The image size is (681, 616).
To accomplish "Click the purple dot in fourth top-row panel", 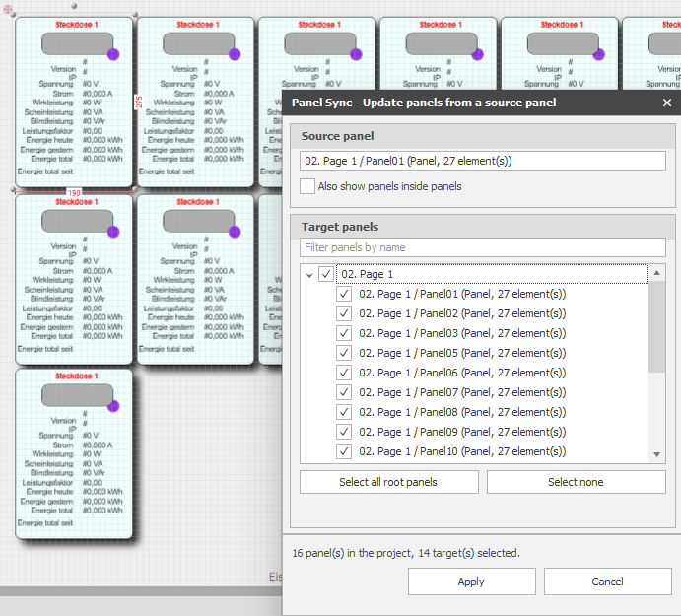I will point(477,54).
